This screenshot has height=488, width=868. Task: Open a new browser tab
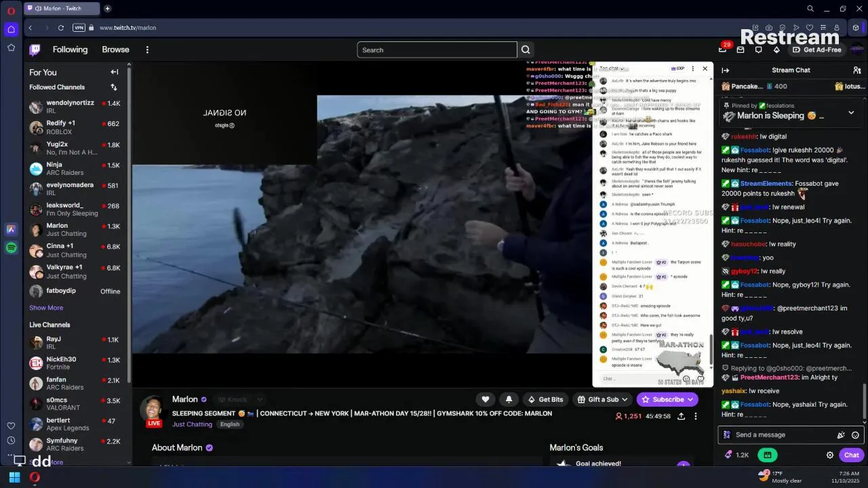coord(107,9)
